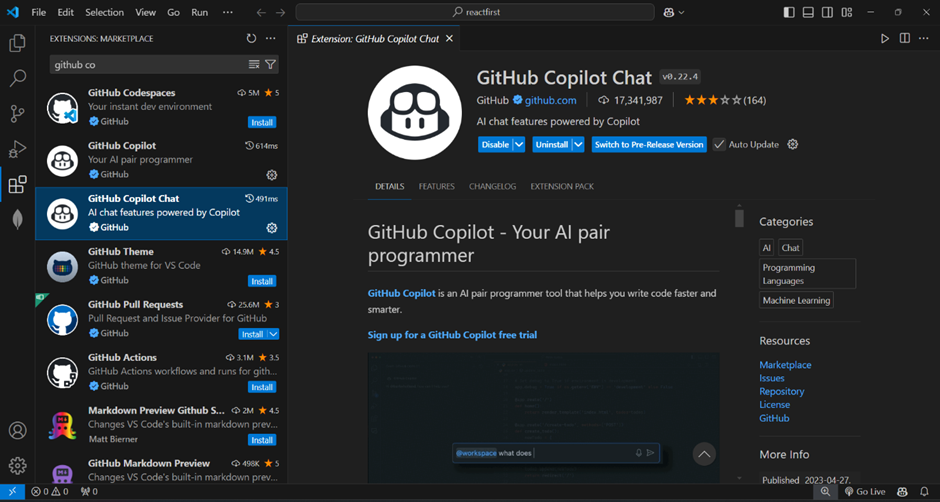Screen dimensions: 940x502
Task: Split the editor to the right
Action: (x=905, y=38)
